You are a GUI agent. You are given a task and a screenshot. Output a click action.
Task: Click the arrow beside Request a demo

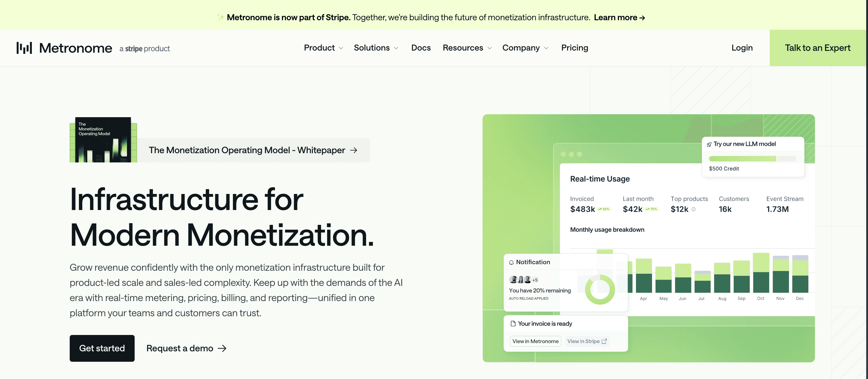(x=222, y=348)
